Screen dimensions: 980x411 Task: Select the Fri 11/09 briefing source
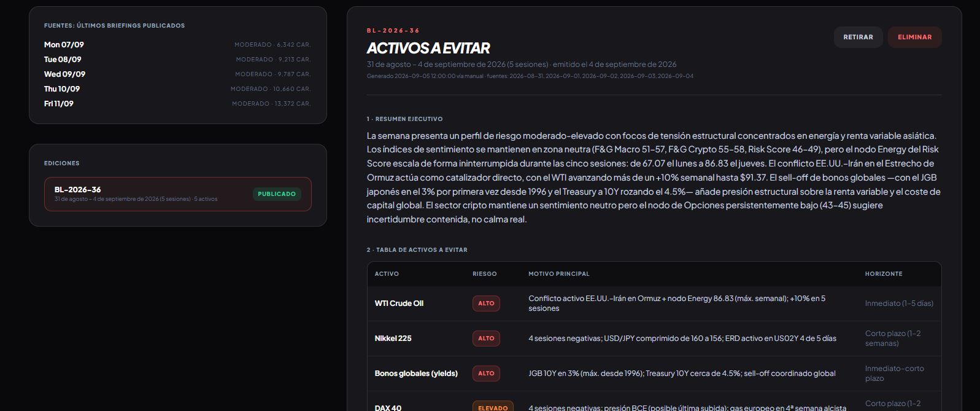[x=177, y=104]
